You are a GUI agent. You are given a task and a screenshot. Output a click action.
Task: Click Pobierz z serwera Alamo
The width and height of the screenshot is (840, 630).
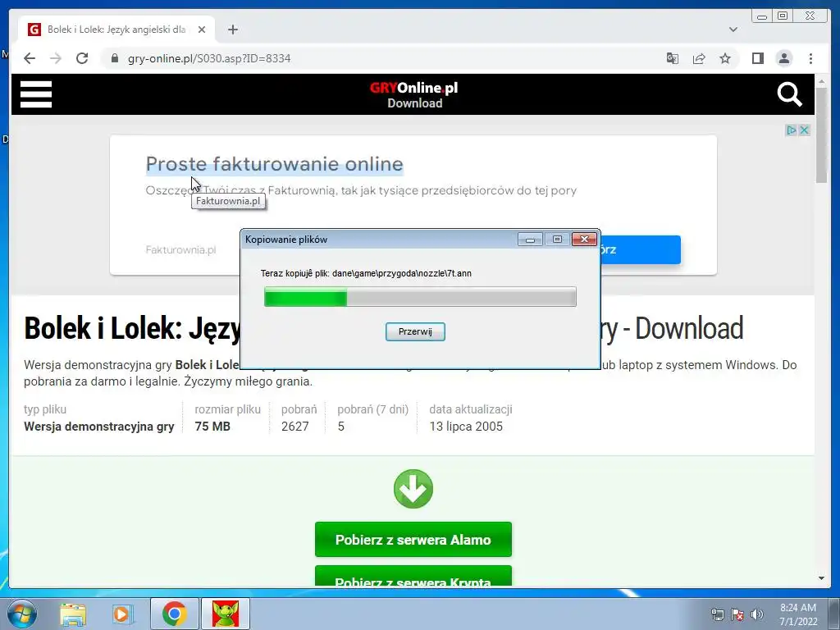pos(413,540)
